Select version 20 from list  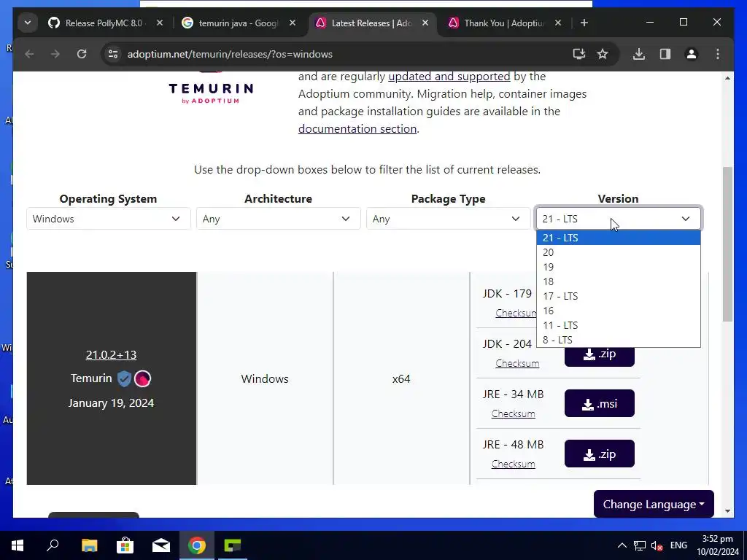(x=619, y=252)
